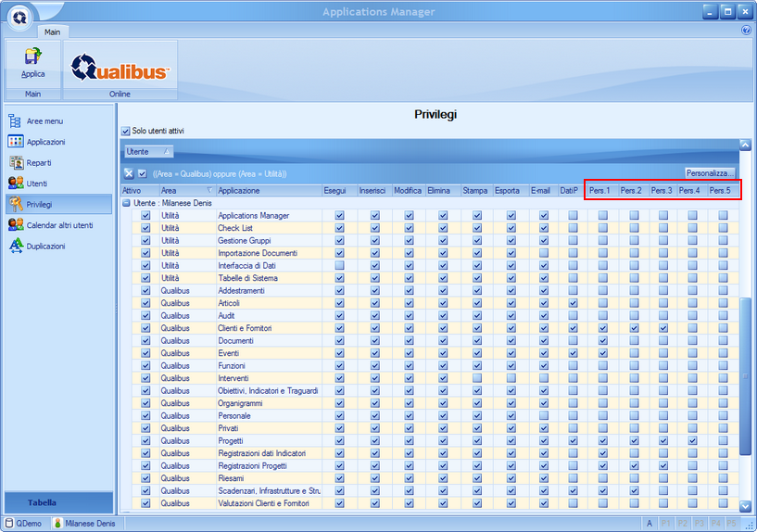This screenshot has width=757, height=532.
Task: Collapse the group panel with top-right arrow
Action: point(744,145)
